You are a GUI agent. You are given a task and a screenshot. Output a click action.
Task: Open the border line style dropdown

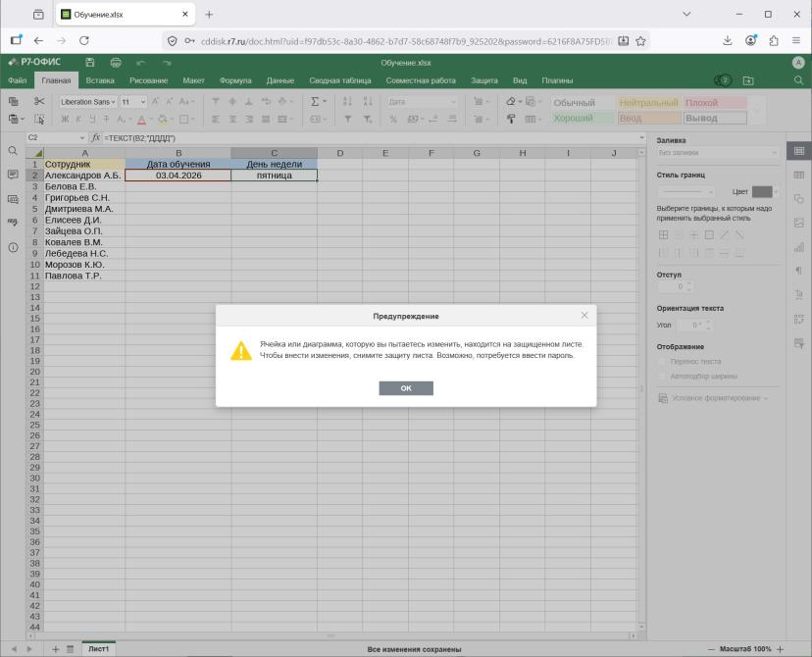click(x=686, y=192)
